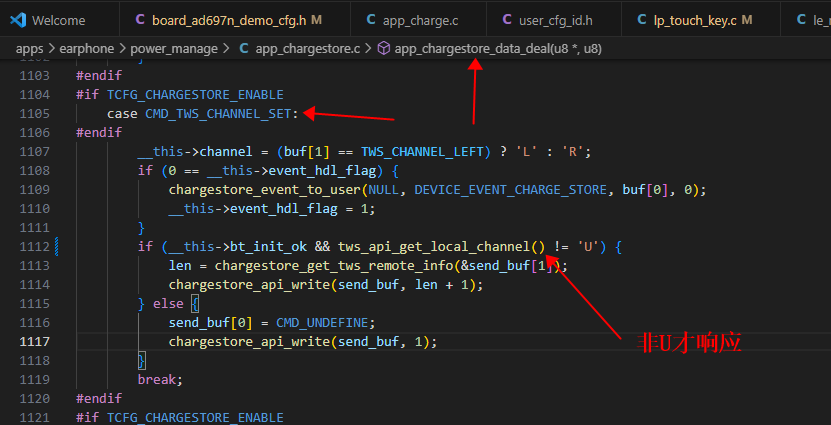Click on tws_api_get_local_channel function name

(x=434, y=246)
